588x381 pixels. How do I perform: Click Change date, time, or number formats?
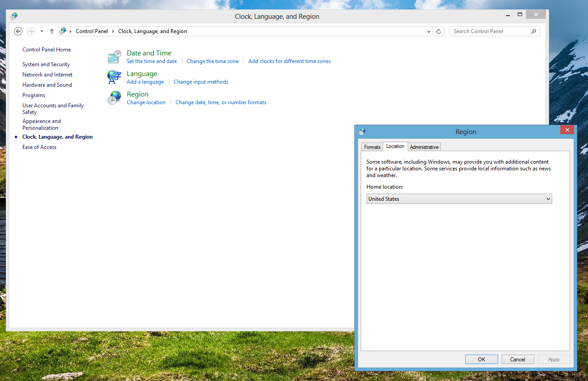pyautogui.click(x=221, y=102)
